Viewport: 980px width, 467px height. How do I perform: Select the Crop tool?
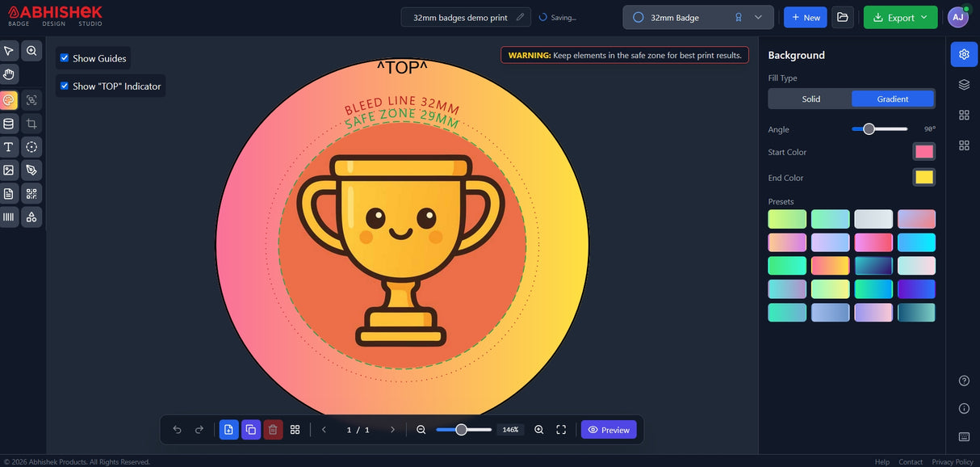click(31, 123)
